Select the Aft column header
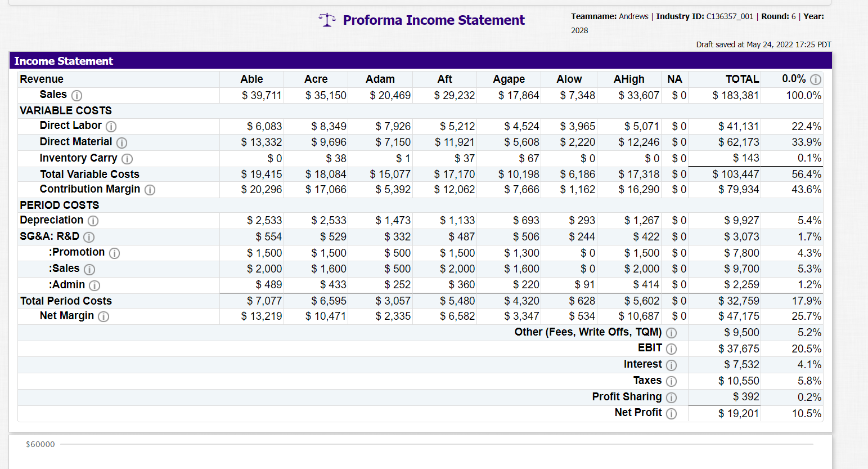This screenshot has width=868, height=469. coord(444,79)
